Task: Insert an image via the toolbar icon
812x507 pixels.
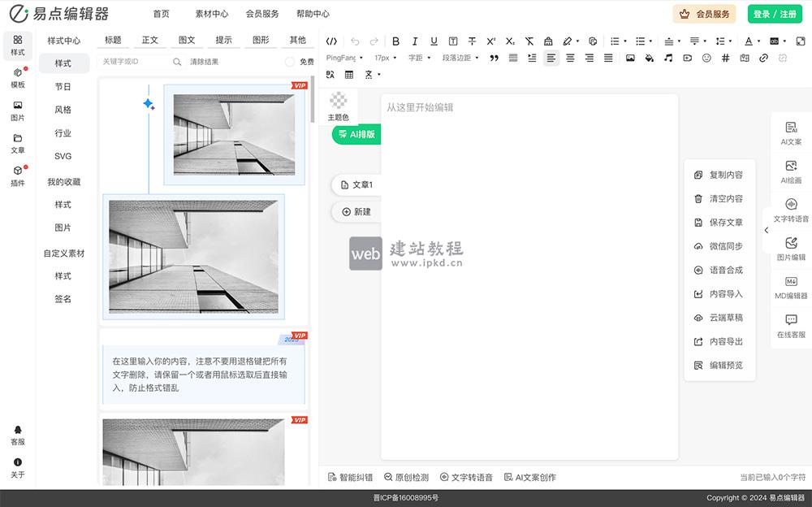Action: [x=630, y=58]
